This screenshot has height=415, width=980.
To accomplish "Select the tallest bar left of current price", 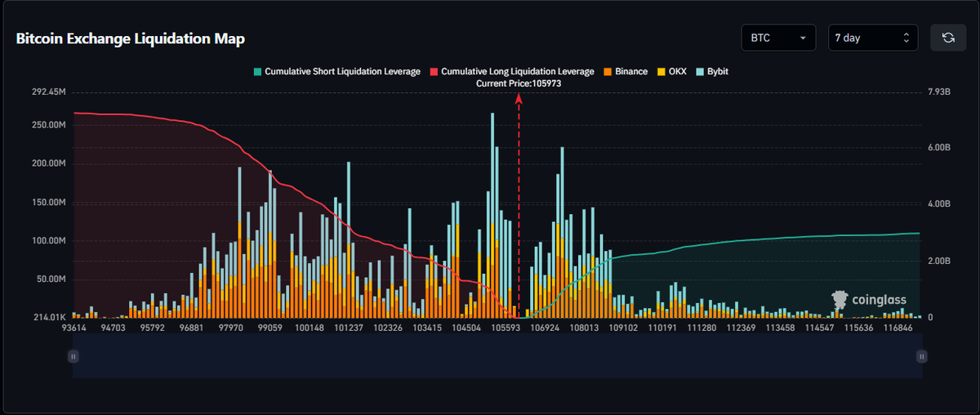I will point(492,212).
